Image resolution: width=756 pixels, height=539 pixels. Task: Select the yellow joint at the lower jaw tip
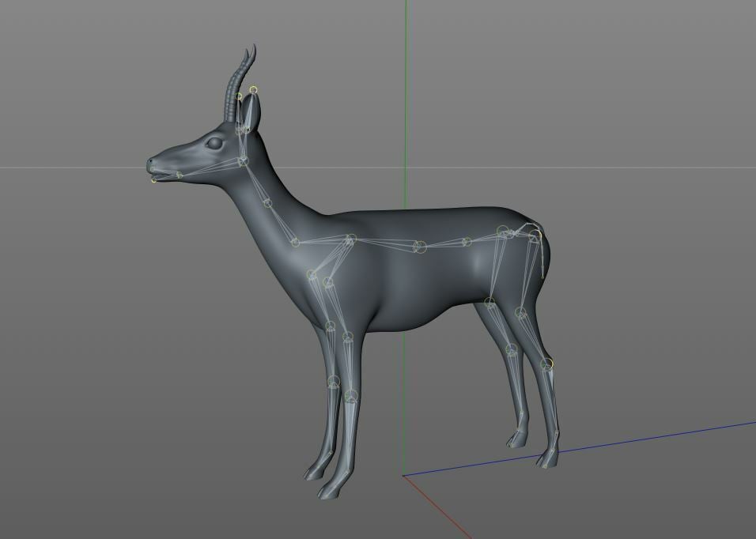(x=153, y=181)
